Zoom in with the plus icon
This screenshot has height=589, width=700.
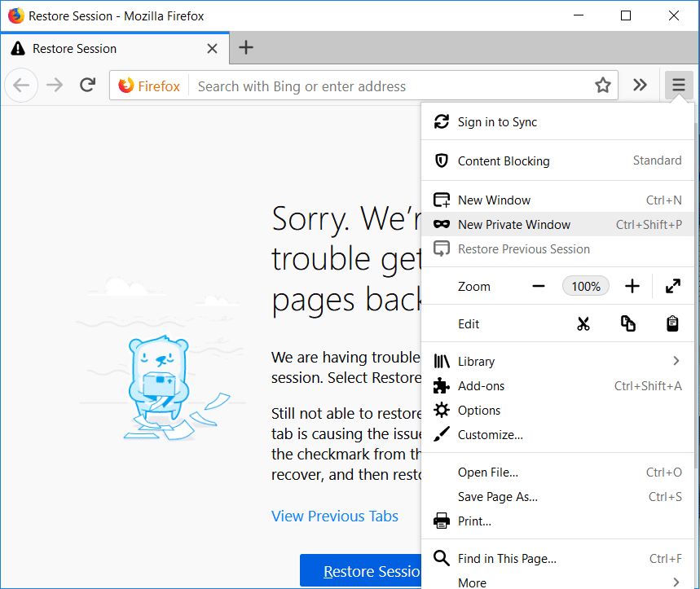pos(632,286)
